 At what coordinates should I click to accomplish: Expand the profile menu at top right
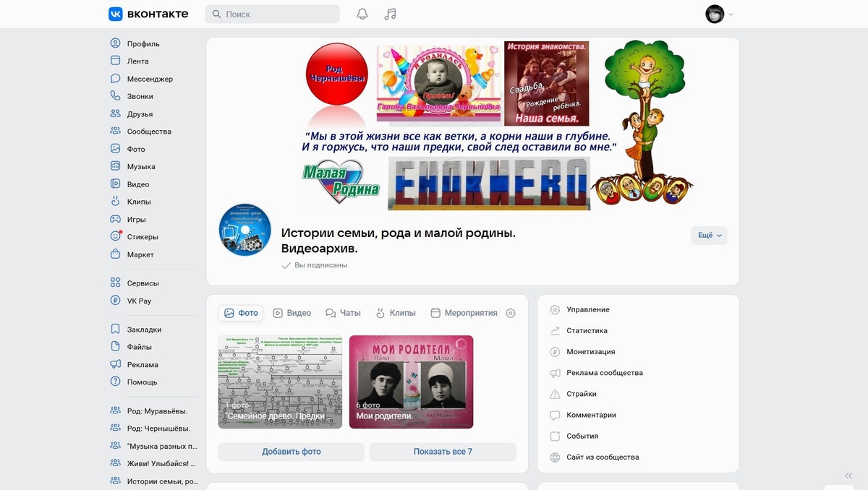tap(718, 13)
